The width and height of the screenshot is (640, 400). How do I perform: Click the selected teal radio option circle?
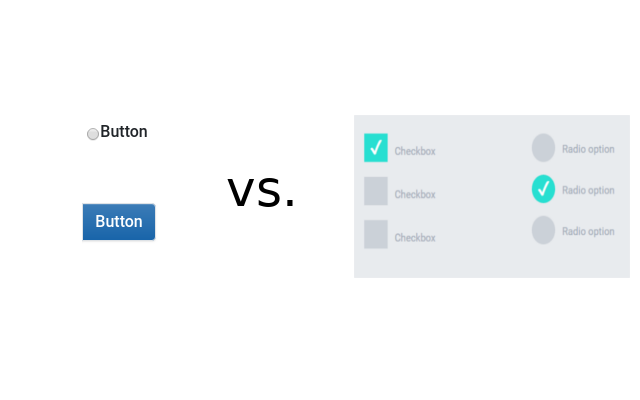pos(543,189)
